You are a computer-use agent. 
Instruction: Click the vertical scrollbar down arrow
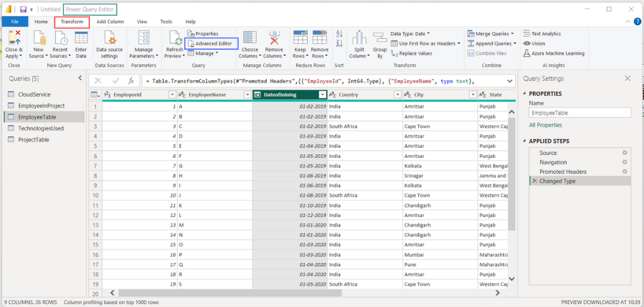pos(511,279)
